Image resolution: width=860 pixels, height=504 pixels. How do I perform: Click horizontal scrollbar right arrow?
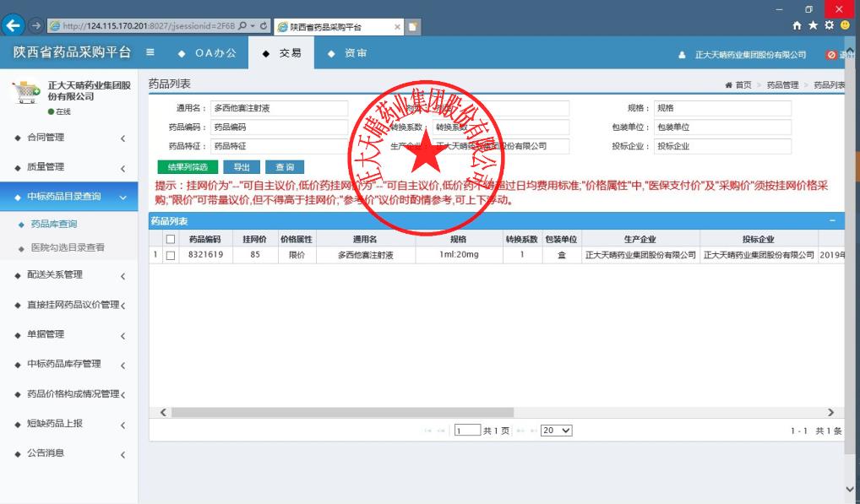(x=830, y=412)
